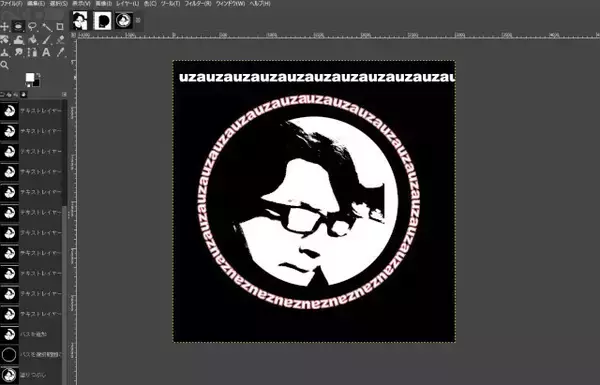The width and height of the screenshot is (600, 385).
Task: Select the Paintbrush tool
Action: tap(47, 39)
